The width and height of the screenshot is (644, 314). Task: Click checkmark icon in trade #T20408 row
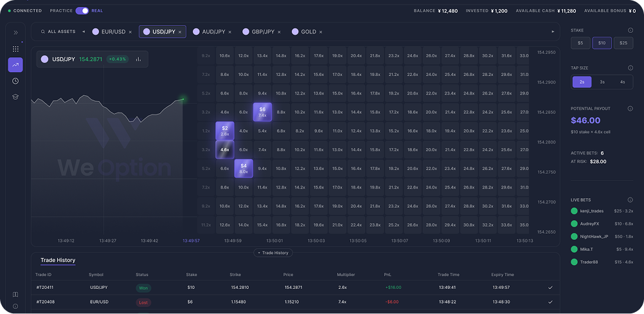tap(550, 302)
